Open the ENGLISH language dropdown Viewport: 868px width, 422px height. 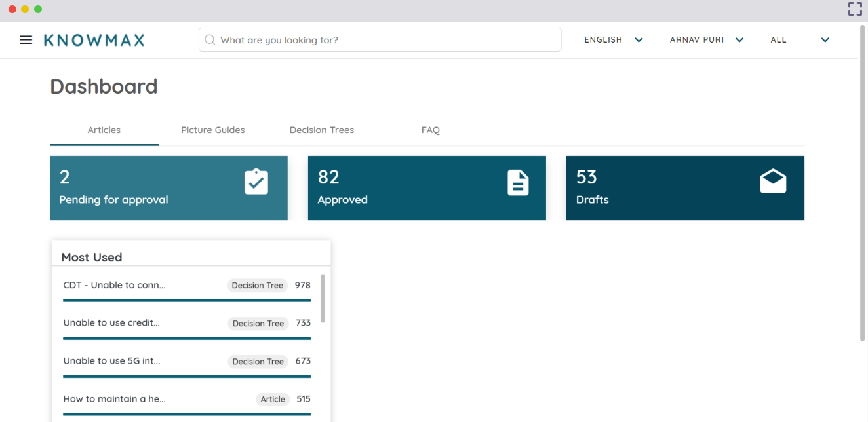click(x=612, y=39)
